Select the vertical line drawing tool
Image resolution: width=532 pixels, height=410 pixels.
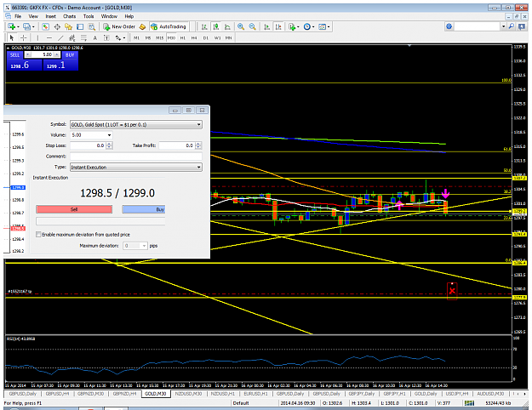point(37,37)
